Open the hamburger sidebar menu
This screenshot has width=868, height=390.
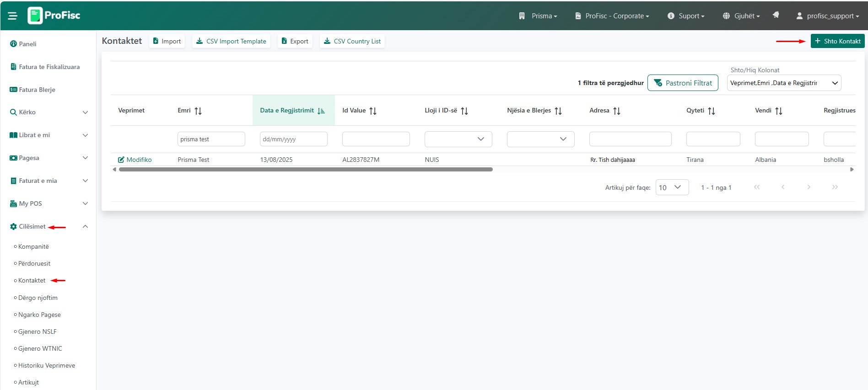tap(12, 16)
